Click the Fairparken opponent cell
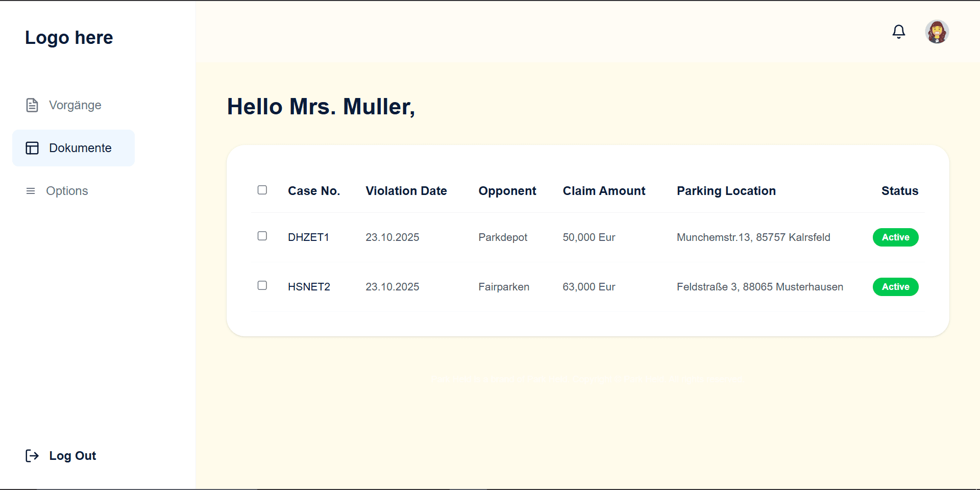 504,287
